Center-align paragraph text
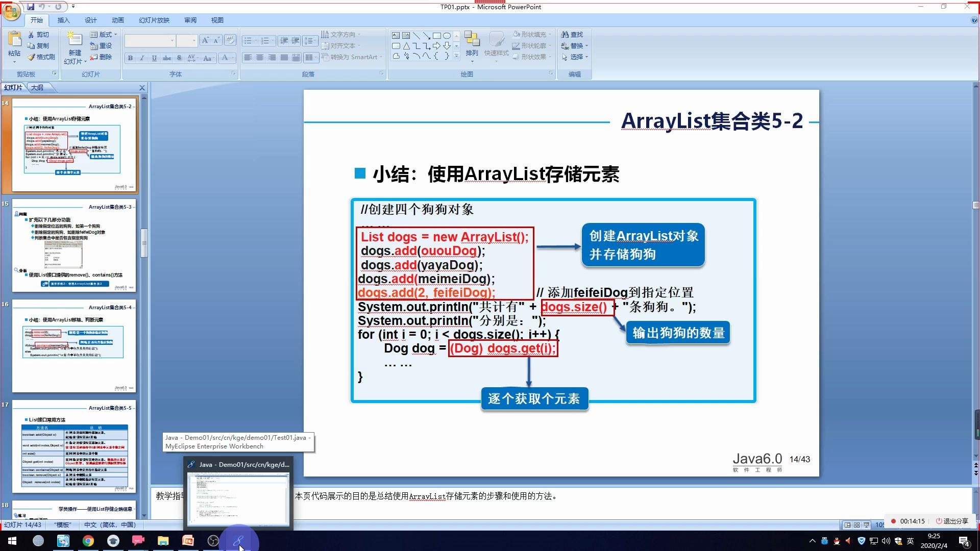Viewport: 980px width, 551px height. [260, 58]
